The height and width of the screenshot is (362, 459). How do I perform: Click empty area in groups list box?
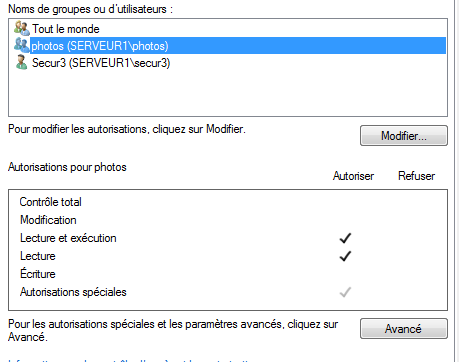[228, 93]
